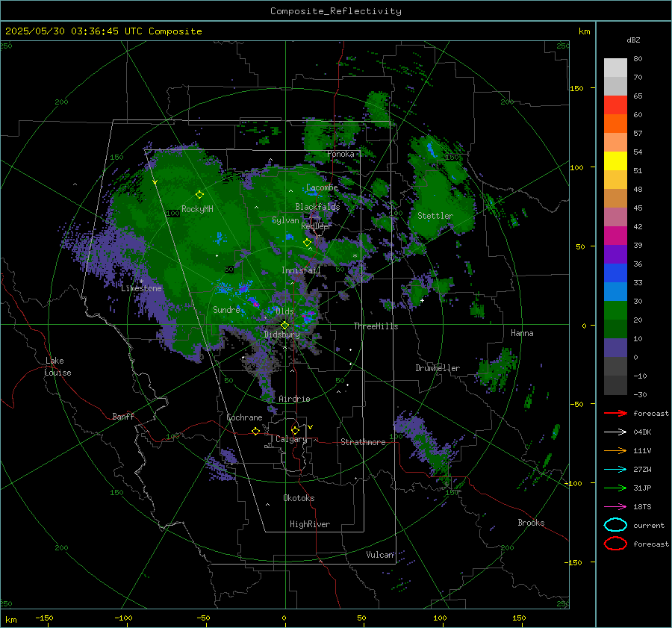Click yellow diamond marker above Calgary
672x628 pixels.
[x=295, y=430]
